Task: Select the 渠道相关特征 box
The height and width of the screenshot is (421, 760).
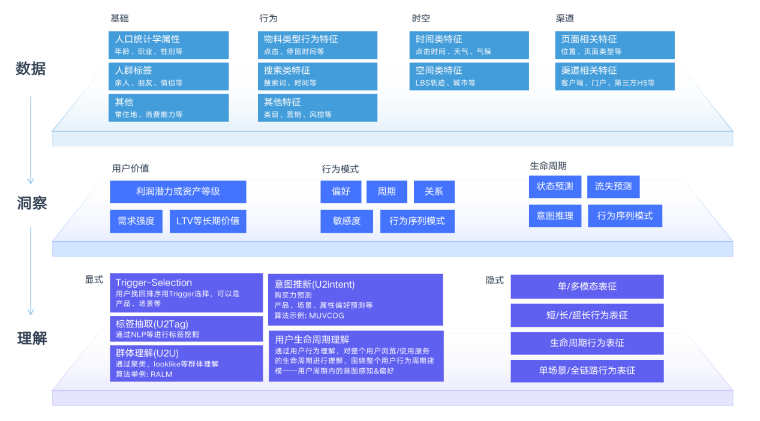Action: [615, 77]
